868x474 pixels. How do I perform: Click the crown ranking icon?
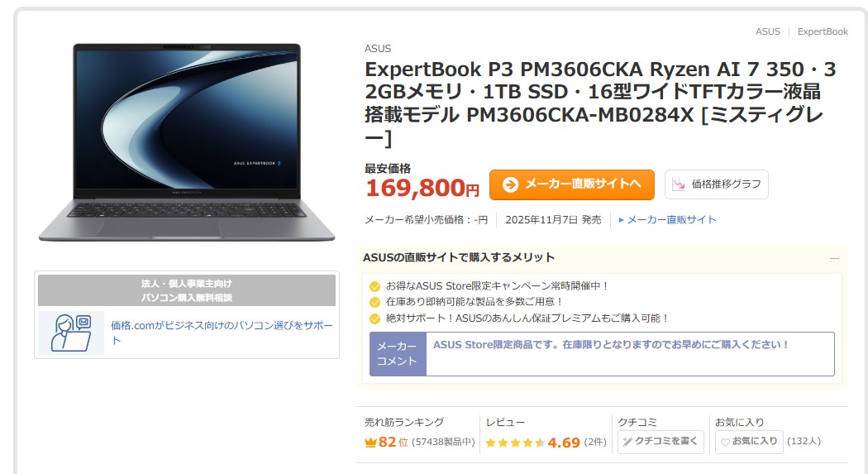(370, 443)
